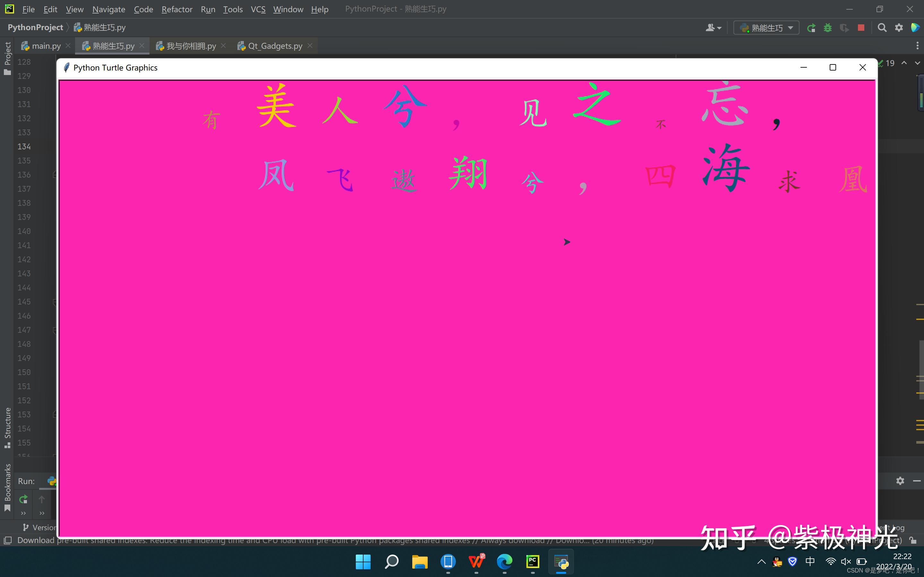Screen dimensions: 924x577
Task: Open the Refactor menu
Action: pos(177,9)
